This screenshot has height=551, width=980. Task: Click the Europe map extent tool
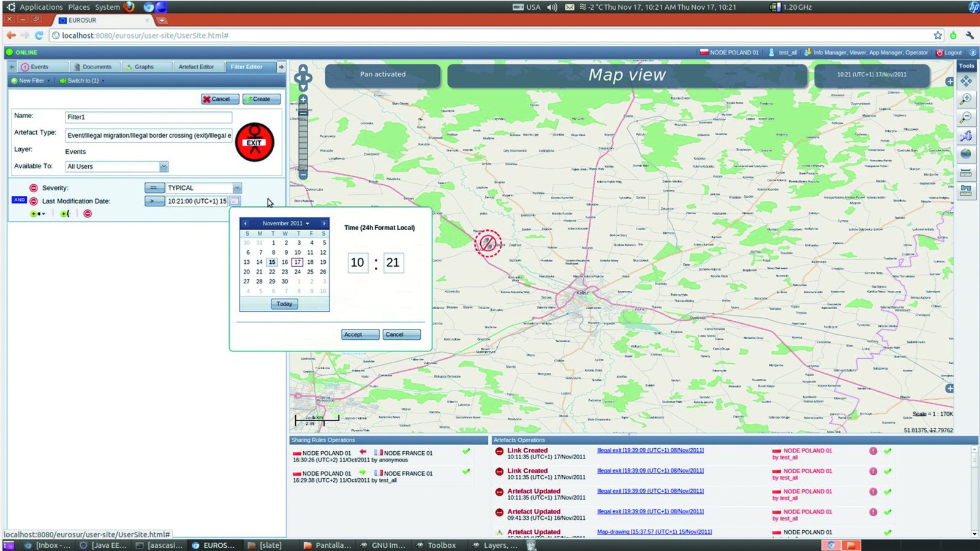pos(966,136)
